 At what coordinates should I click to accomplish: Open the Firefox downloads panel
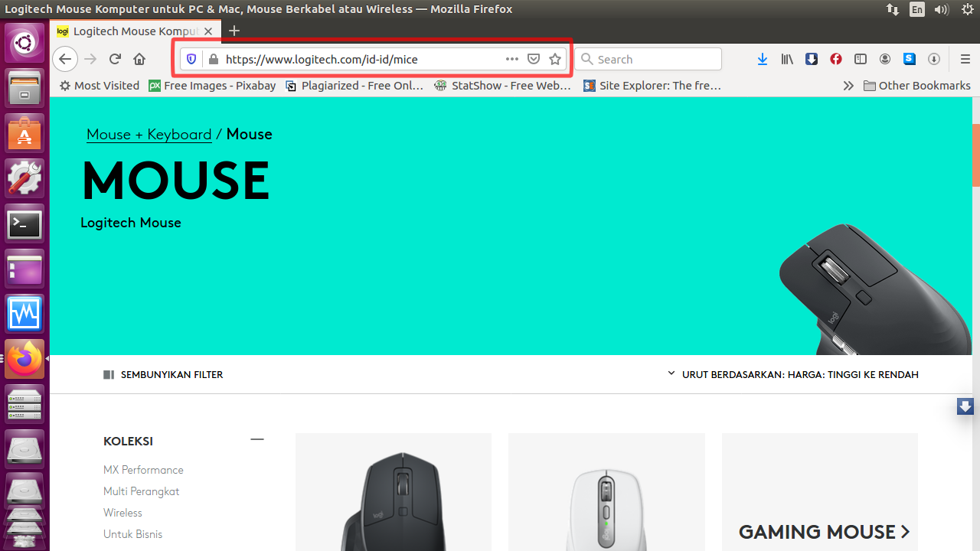click(762, 59)
